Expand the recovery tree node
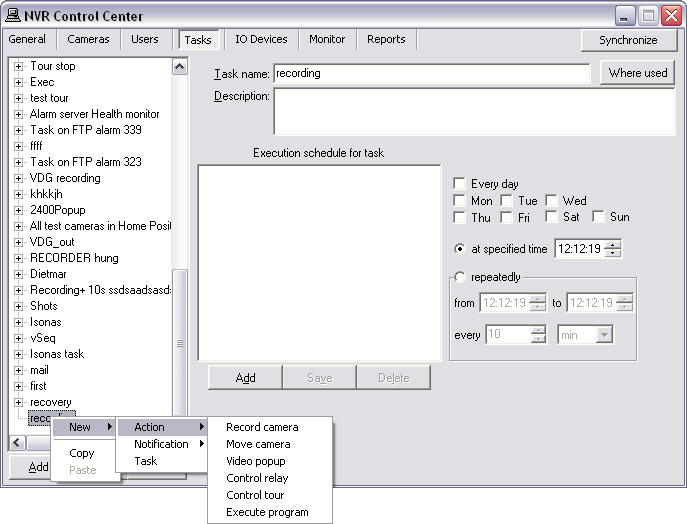 [x=18, y=402]
